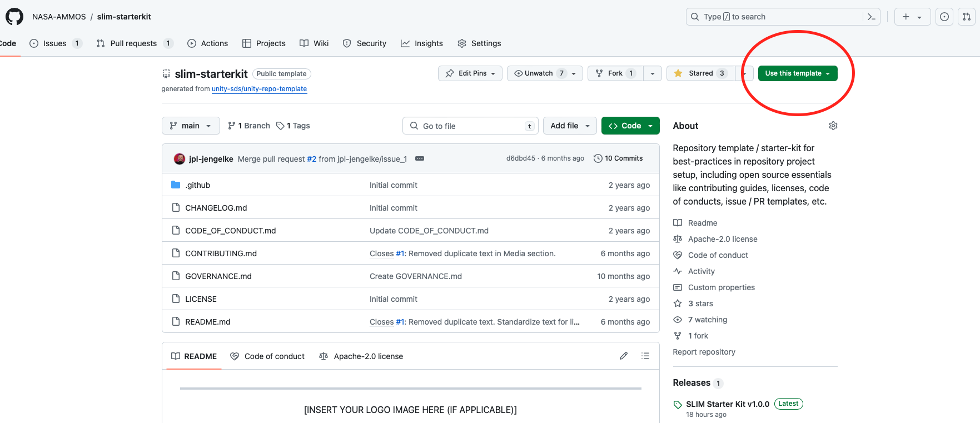Click the scale icon beside Apache-2.0 license in About

pos(678,239)
